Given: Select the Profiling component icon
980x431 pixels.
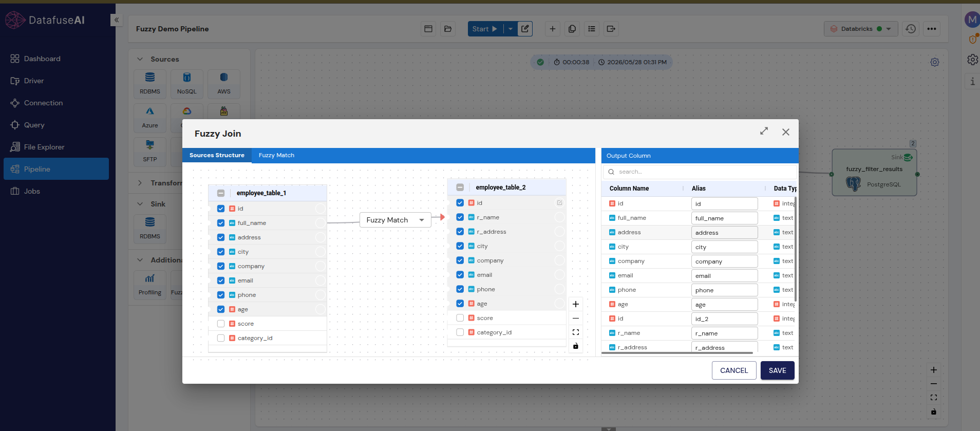Looking at the screenshot, I should pyautogui.click(x=150, y=285).
